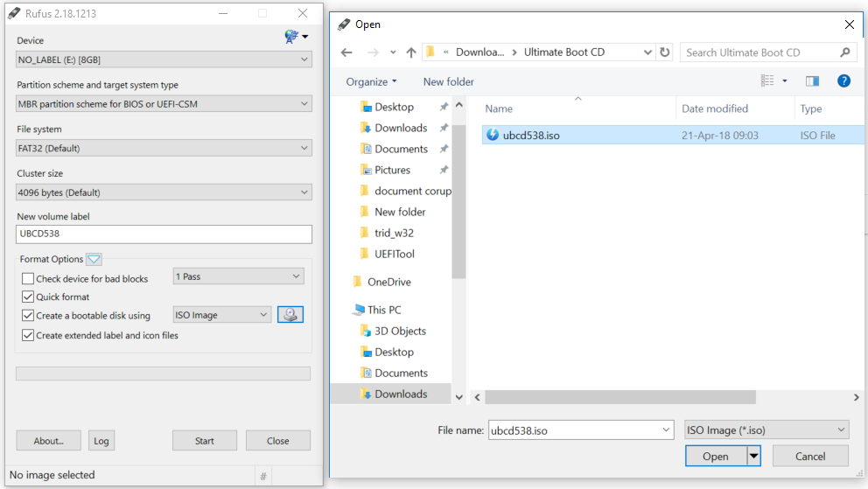The height and width of the screenshot is (489, 868).
Task: Select Downloads under This PC in sidebar
Action: tap(392, 394)
